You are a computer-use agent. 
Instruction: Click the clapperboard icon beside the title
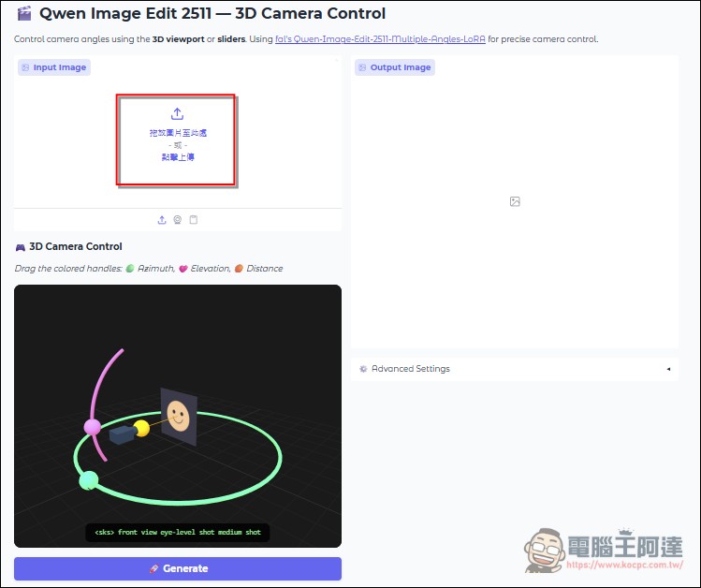24,13
